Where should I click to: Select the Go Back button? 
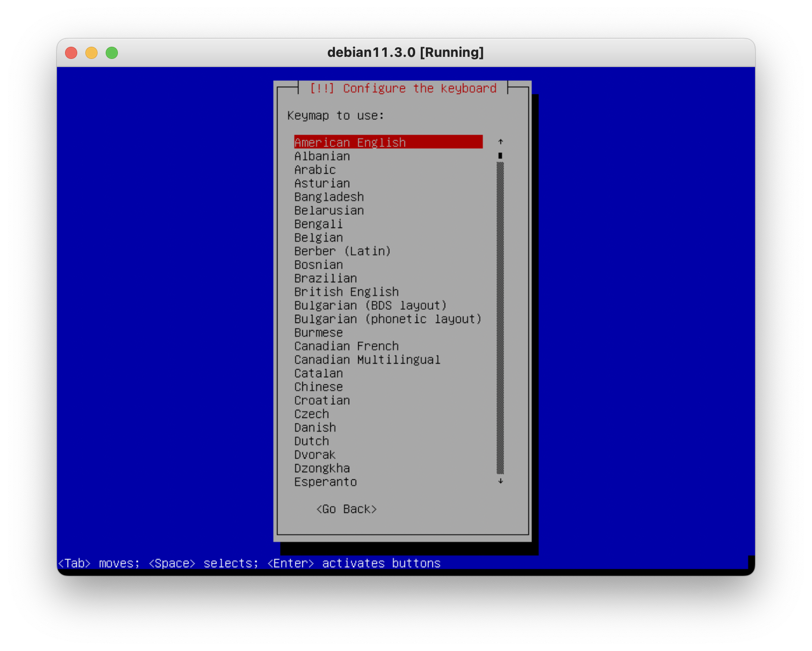pos(346,509)
